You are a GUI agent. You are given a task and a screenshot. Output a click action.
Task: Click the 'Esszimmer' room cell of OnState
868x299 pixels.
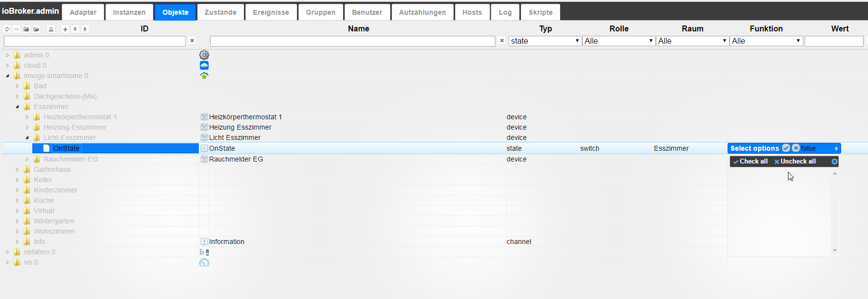click(x=671, y=148)
